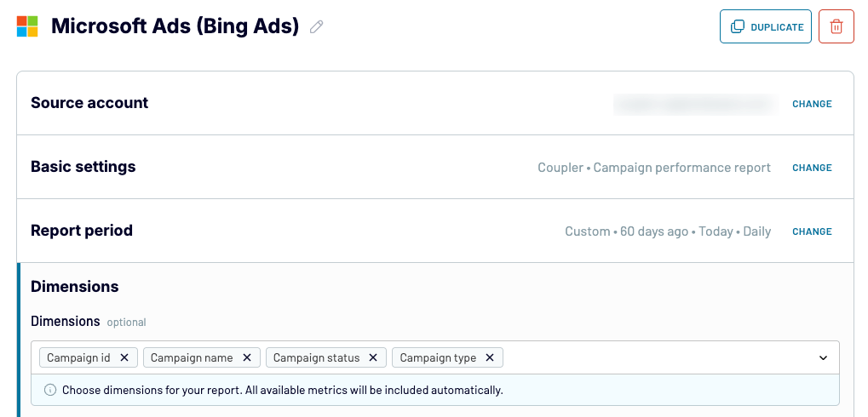Remove the Campaign type dimension tag
The width and height of the screenshot is (868, 417).
489,357
